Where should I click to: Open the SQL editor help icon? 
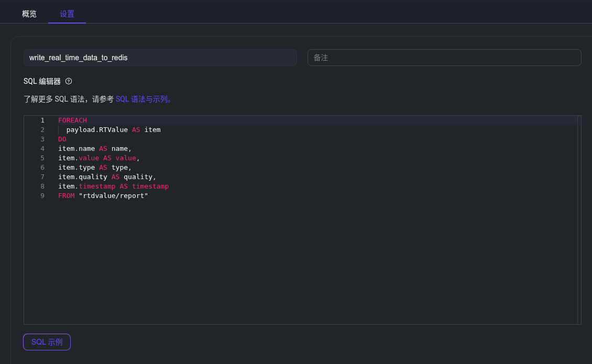point(68,81)
